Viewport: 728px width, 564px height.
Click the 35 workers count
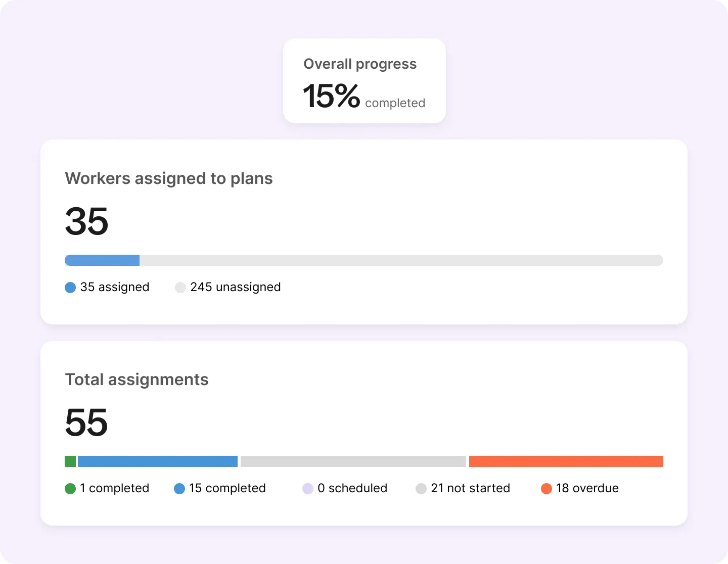(87, 221)
